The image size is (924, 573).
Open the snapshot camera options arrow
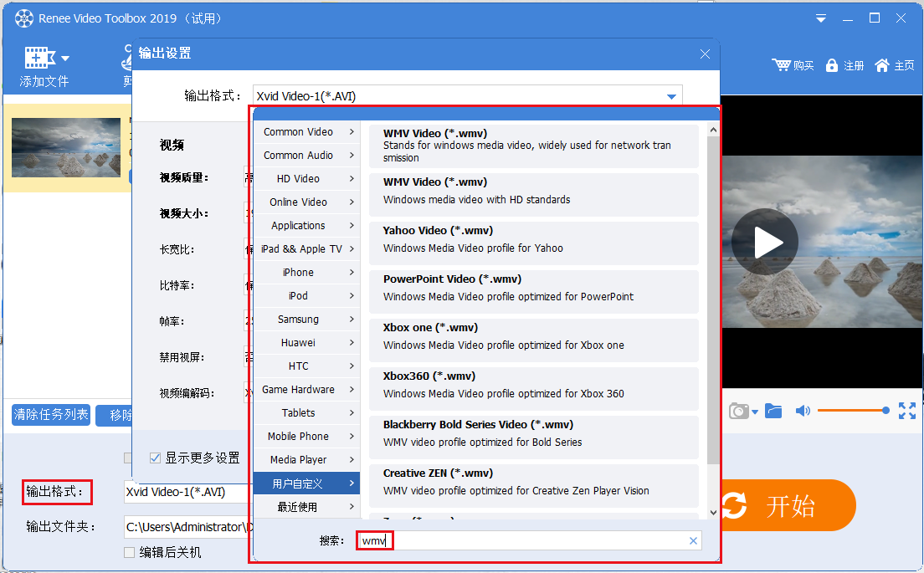(754, 412)
